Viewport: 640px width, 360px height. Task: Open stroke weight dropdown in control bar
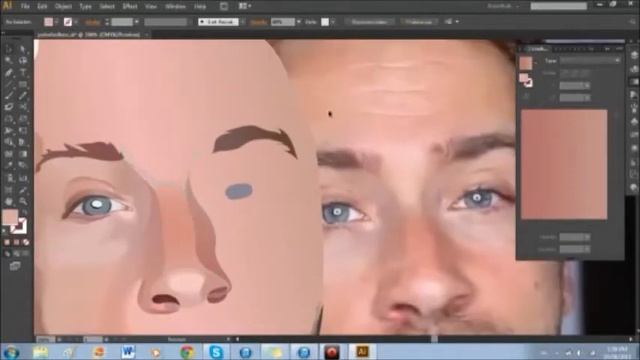coord(136,22)
